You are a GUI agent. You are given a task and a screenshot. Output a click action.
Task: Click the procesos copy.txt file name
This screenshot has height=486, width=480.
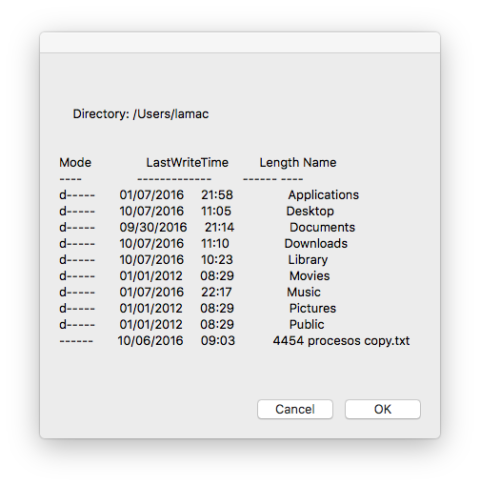tap(358, 341)
